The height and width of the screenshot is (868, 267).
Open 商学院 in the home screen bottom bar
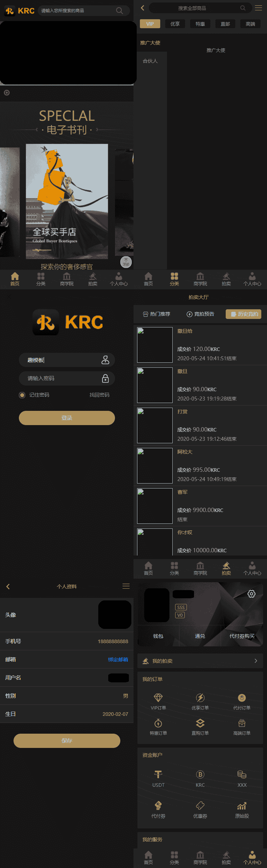click(67, 279)
